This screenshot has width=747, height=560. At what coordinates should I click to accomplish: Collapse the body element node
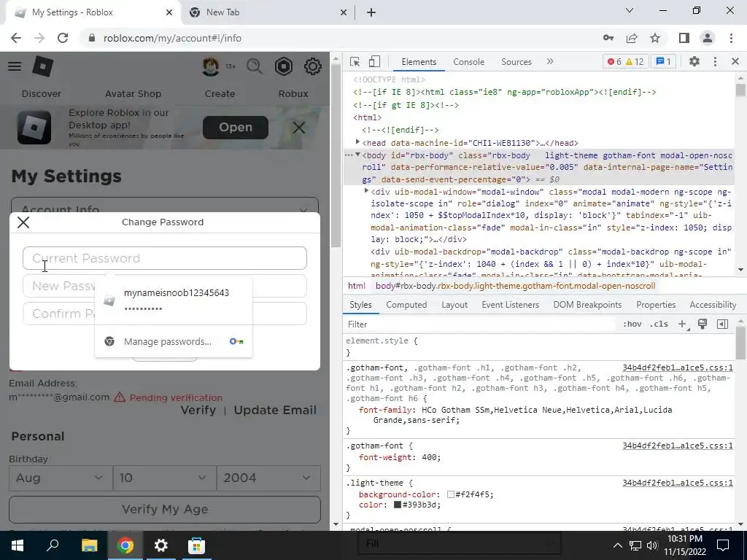click(x=357, y=155)
